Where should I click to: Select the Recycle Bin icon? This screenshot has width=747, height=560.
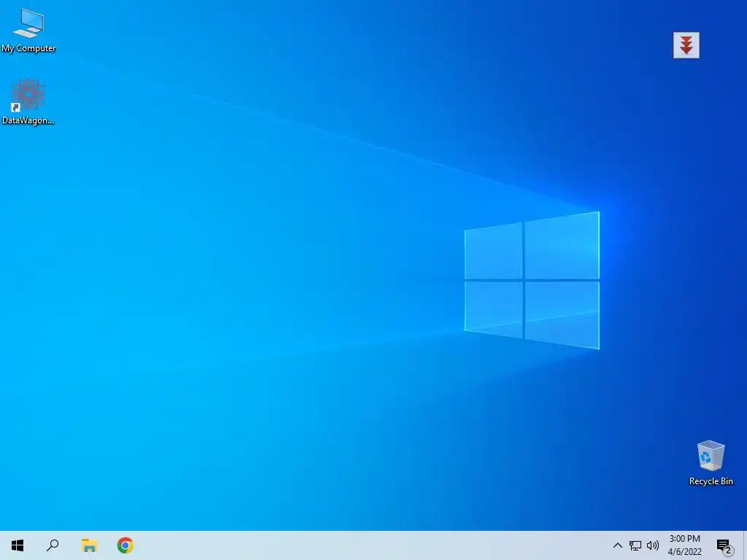711,463
